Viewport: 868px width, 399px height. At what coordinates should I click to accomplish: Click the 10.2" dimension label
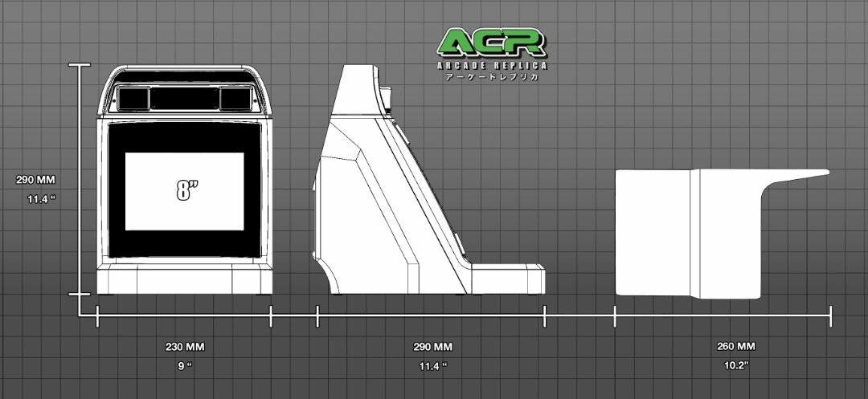click(735, 366)
